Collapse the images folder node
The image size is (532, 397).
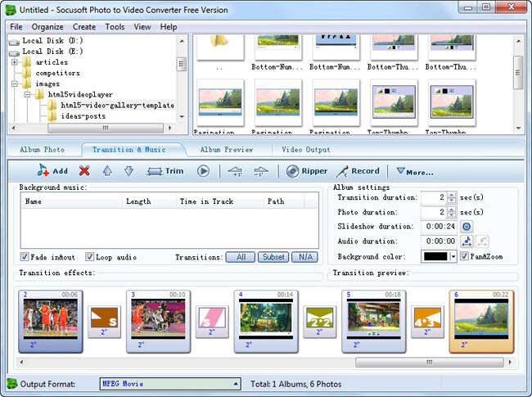tap(15, 83)
